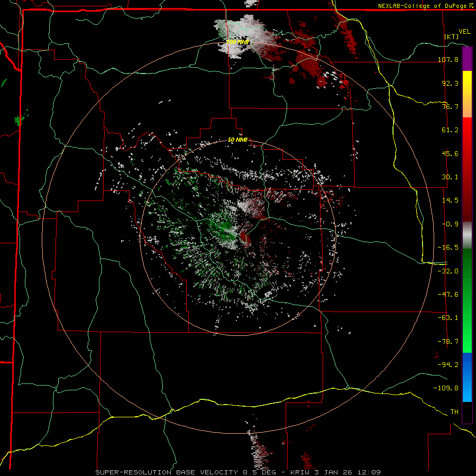Click the -16.5 legend value
The width and height of the screenshot is (476, 476).
coord(448,248)
